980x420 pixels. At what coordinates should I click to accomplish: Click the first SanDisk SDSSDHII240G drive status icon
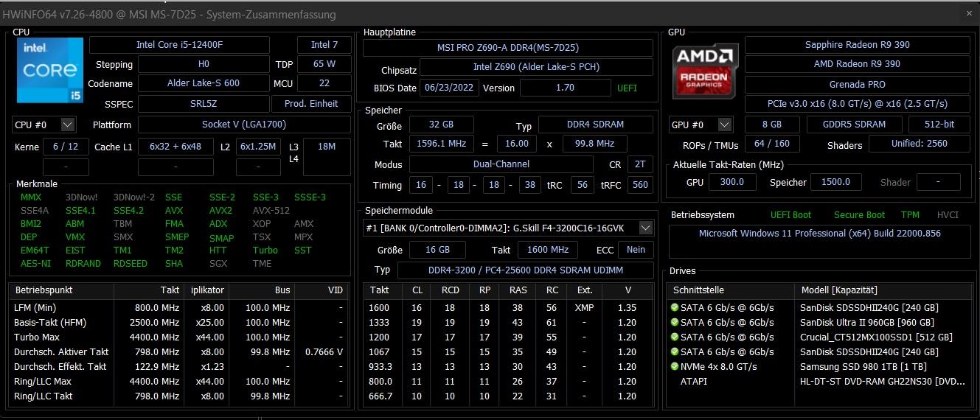click(x=674, y=307)
